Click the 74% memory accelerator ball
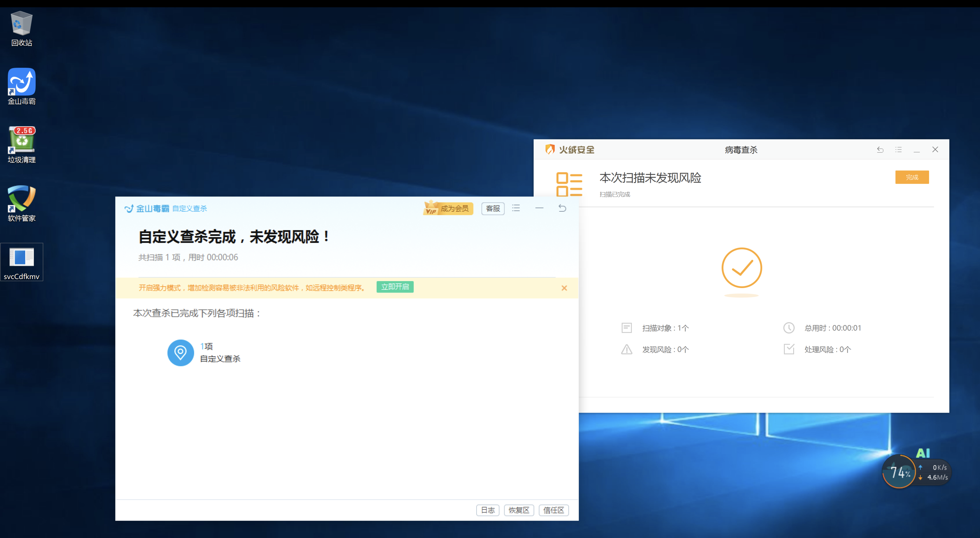The image size is (980, 538). point(899,472)
